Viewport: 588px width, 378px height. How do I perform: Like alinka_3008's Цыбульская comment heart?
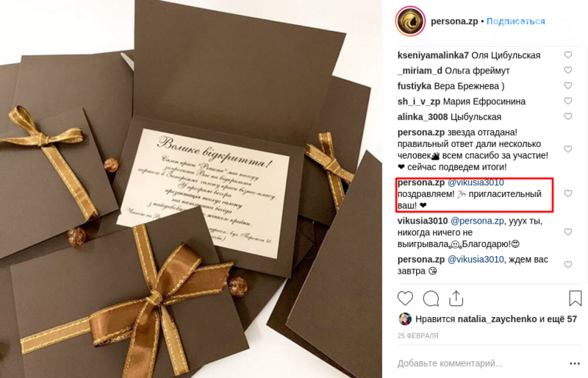click(x=568, y=116)
